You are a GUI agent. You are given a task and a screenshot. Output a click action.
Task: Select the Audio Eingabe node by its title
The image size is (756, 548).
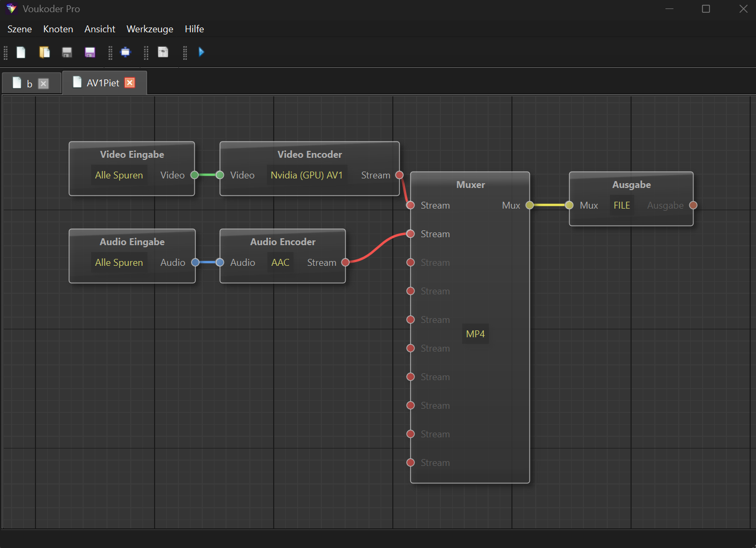[132, 242]
